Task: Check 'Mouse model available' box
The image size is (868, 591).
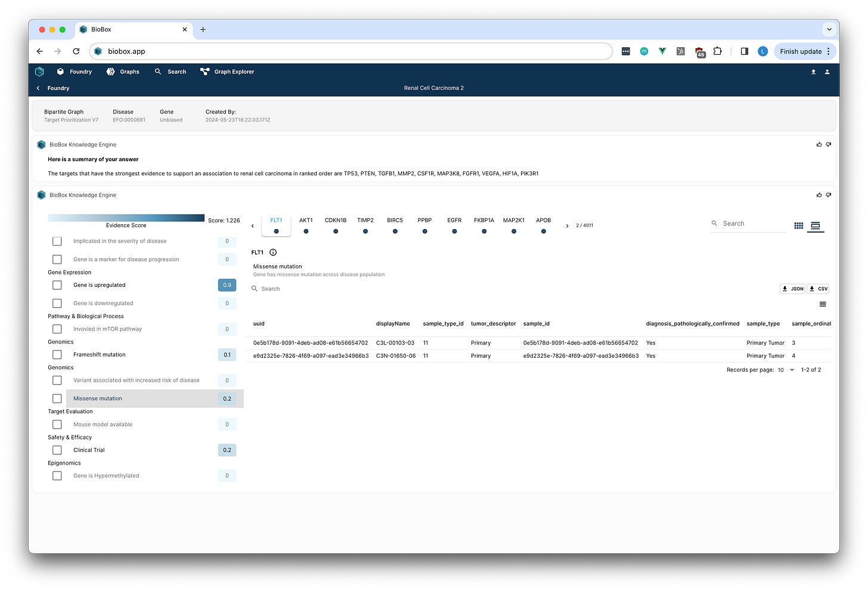Action: click(x=57, y=425)
